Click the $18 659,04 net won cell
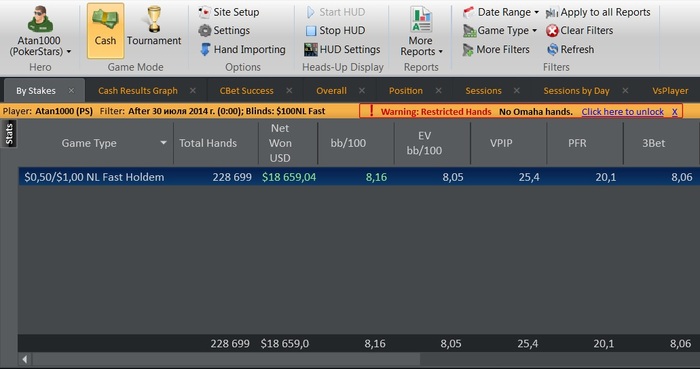This screenshot has height=369, width=700. tap(289, 177)
